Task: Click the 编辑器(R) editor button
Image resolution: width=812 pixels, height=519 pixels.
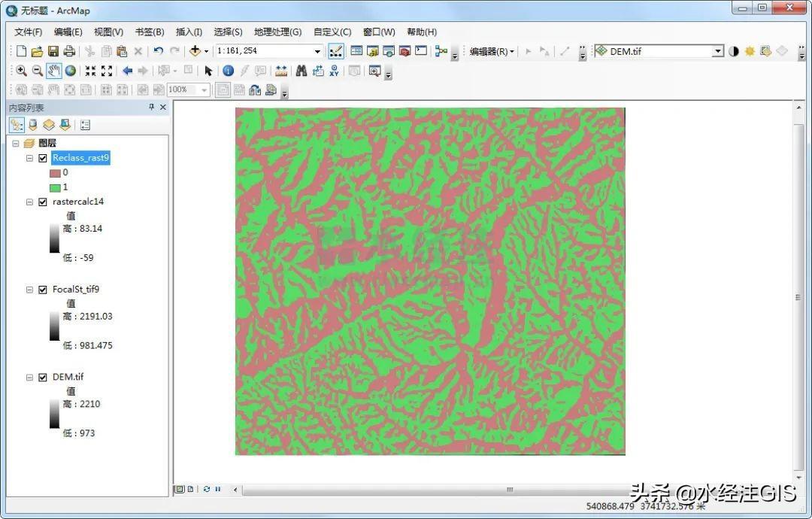Action: (492, 51)
